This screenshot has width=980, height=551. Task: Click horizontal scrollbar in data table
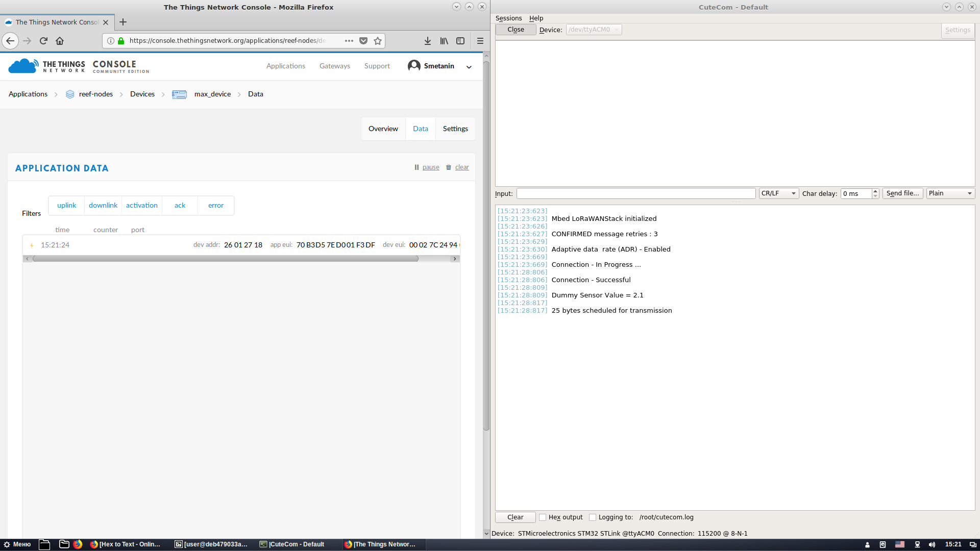(x=226, y=259)
